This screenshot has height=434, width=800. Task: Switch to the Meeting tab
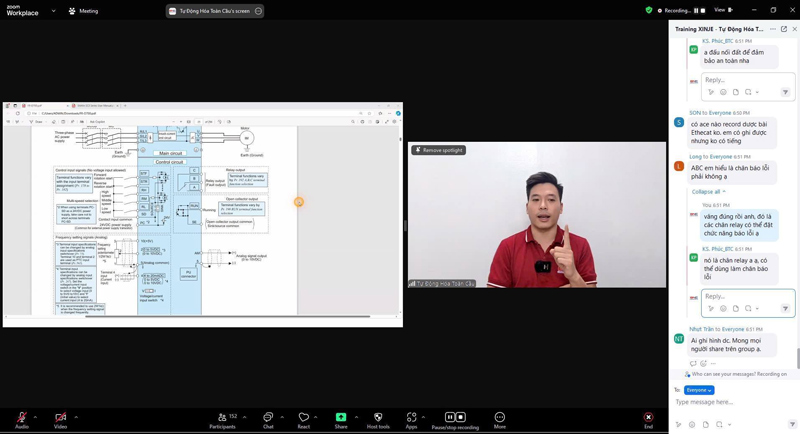pos(84,11)
